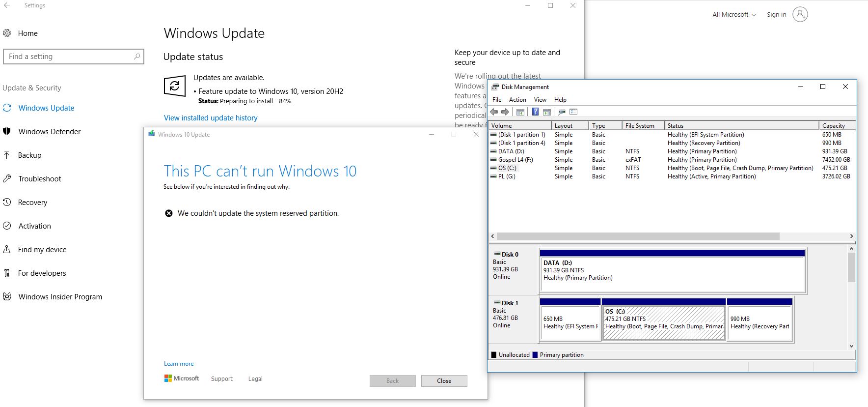Open the Help menu in Disk Management
This screenshot has height=407, width=868.
point(560,100)
